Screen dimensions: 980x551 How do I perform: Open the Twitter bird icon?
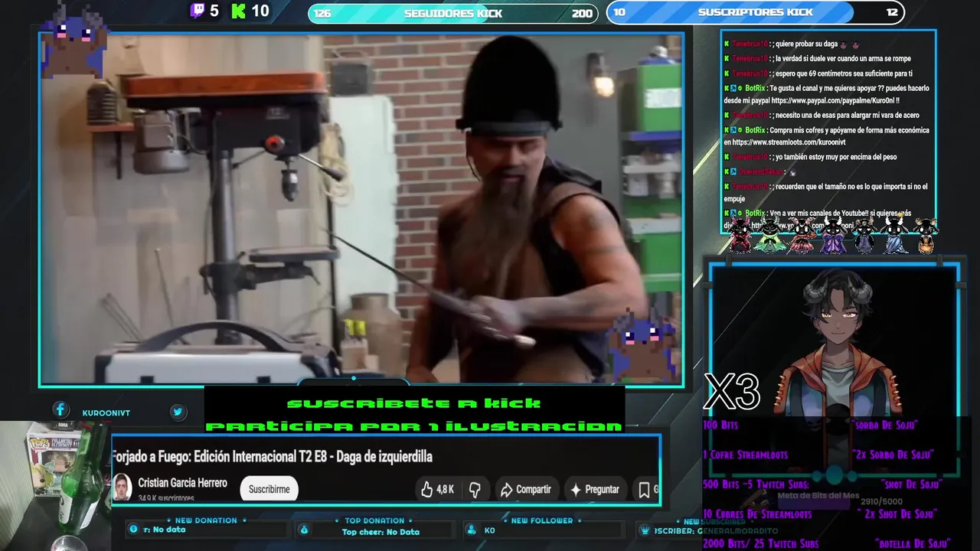[x=178, y=412]
